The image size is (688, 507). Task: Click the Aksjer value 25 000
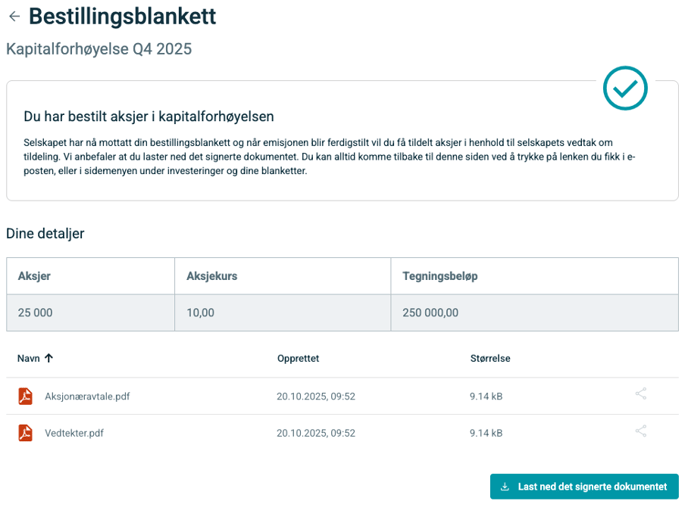point(35,313)
